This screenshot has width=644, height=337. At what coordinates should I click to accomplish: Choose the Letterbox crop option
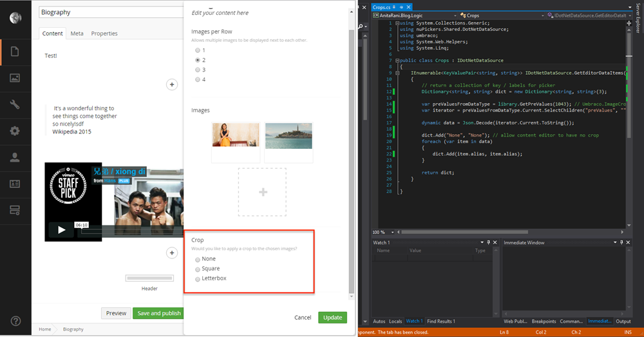(198, 278)
